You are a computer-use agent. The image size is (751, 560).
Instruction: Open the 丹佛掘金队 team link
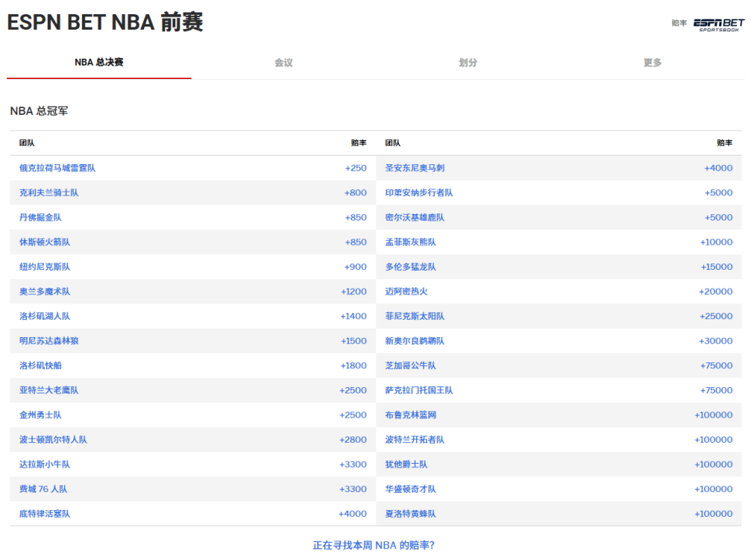click(x=40, y=217)
